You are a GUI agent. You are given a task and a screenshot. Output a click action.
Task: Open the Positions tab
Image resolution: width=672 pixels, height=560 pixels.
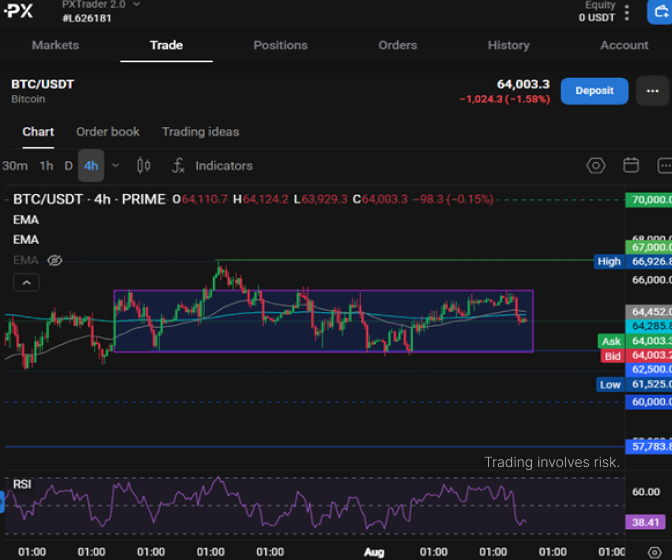280,45
